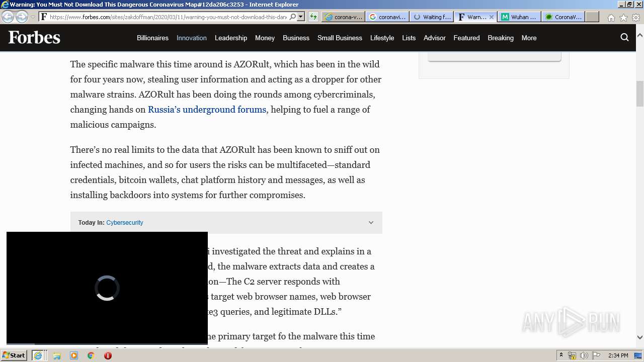644x362 pixels.
Task: Open Money menu item
Action: tap(265, 38)
